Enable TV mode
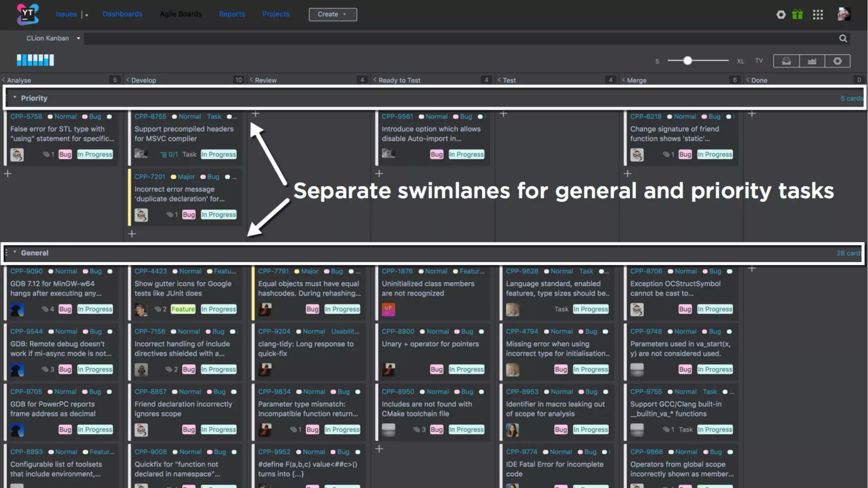This screenshot has height=488, width=868. click(759, 61)
